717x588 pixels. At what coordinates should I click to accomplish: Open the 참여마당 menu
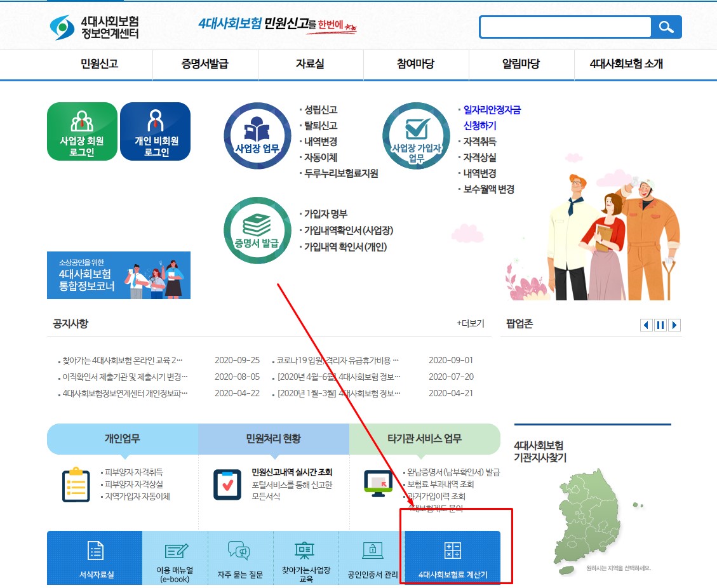click(x=416, y=63)
